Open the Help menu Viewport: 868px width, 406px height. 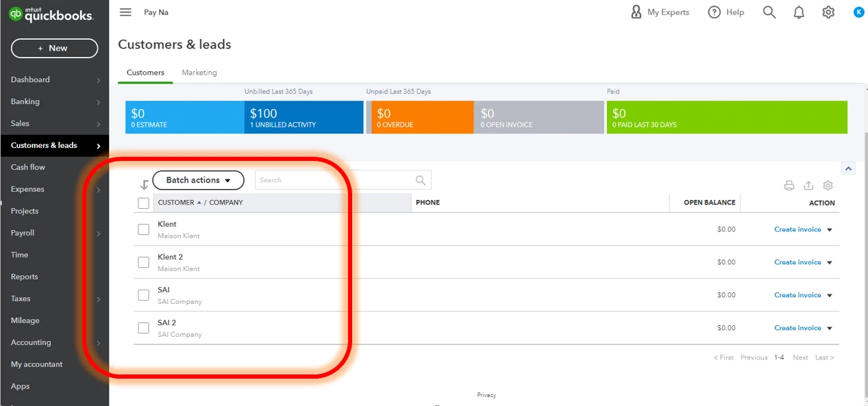point(726,12)
